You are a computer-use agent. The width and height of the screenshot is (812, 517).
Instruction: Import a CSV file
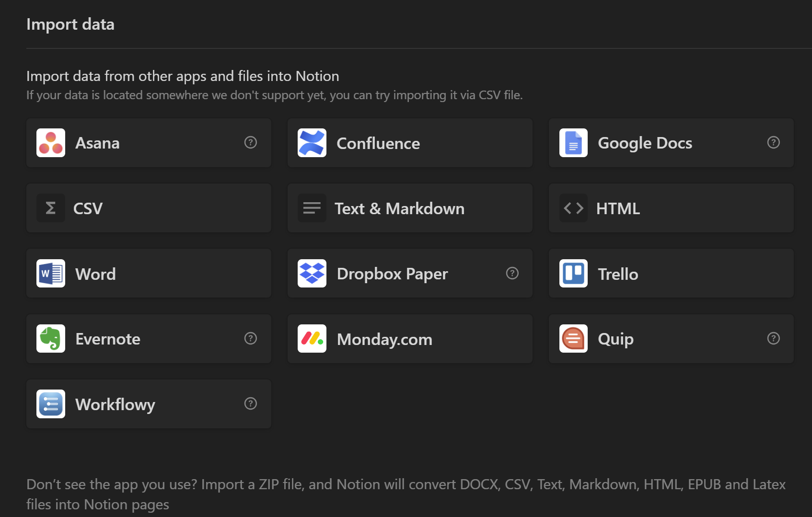click(x=149, y=208)
